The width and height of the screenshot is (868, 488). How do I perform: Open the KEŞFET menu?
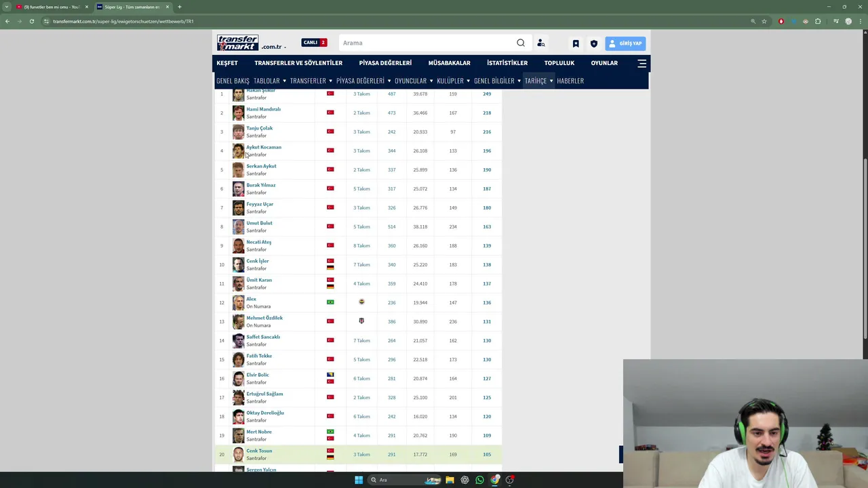point(227,63)
